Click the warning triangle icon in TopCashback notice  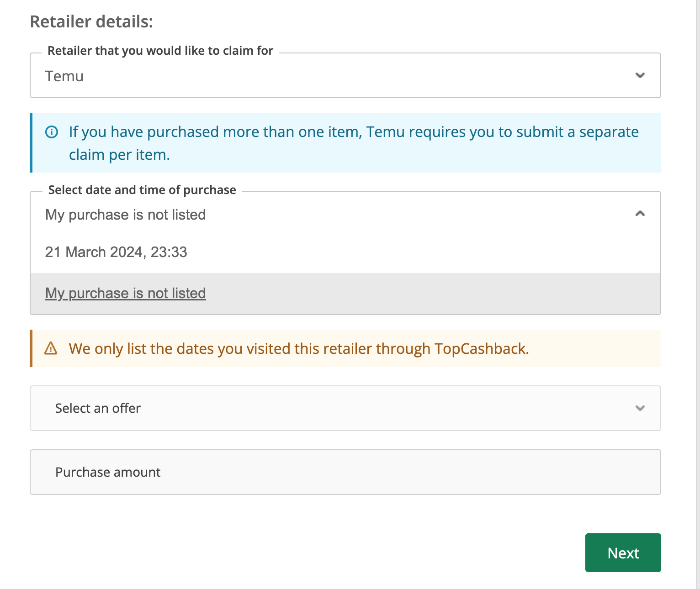click(x=51, y=348)
